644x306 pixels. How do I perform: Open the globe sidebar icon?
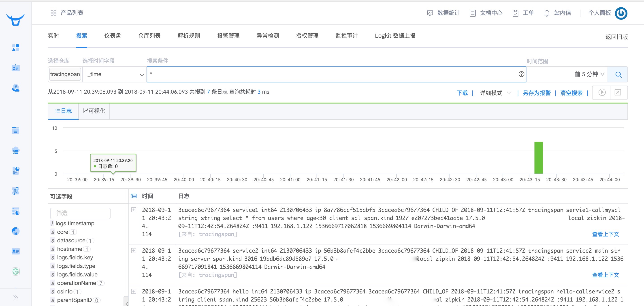click(x=15, y=231)
